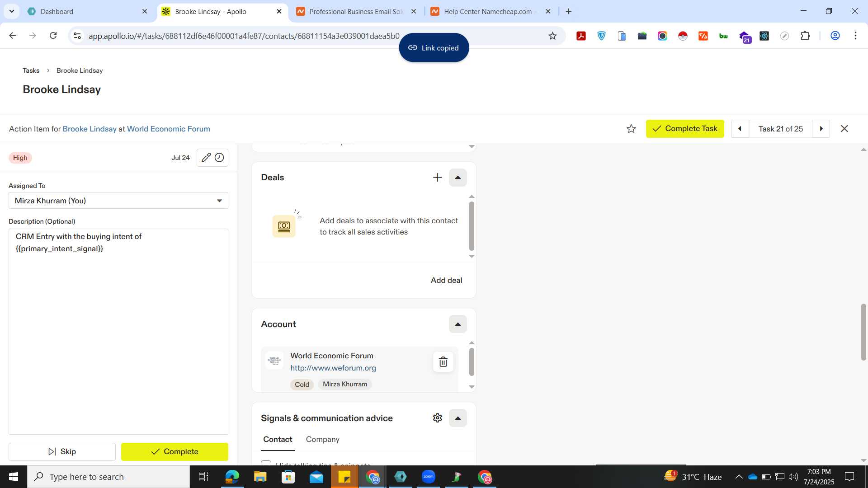Open Windows Start menu
The height and width of the screenshot is (488, 868).
pyautogui.click(x=14, y=477)
